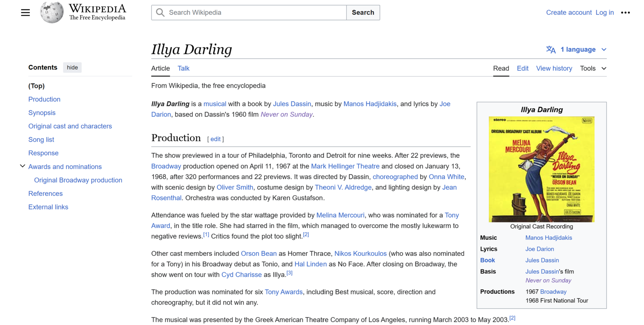Open the hamburger main menu
This screenshot has height=325, width=644.
click(x=25, y=12)
